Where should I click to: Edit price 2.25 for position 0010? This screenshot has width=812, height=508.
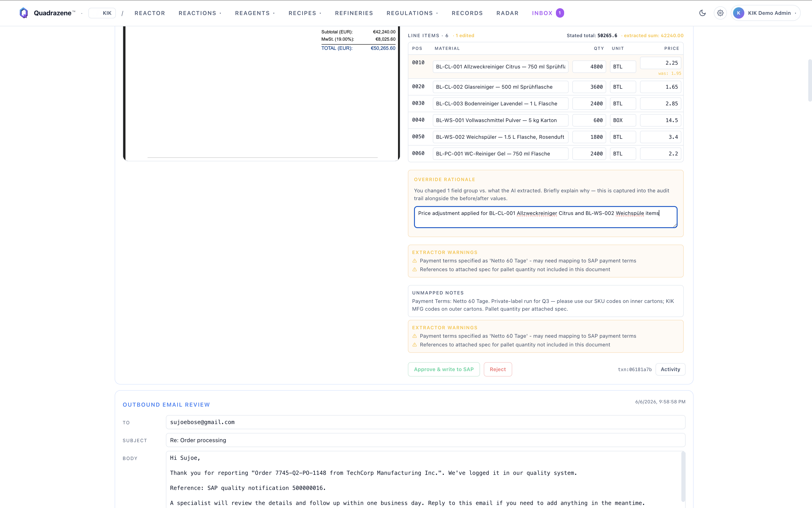[x=660, y=63]
